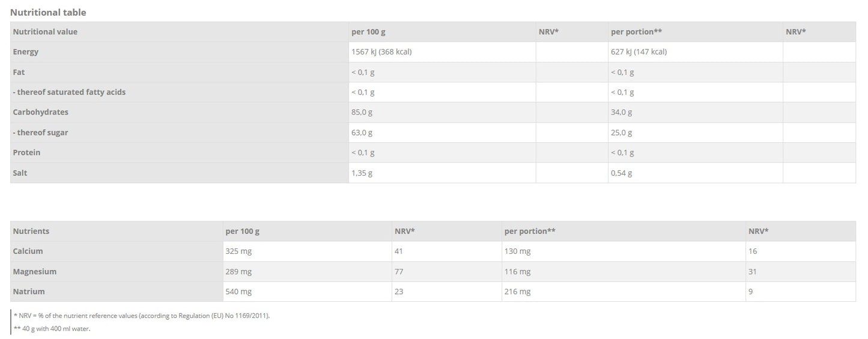Image resolution: width=868 pixels, height=339 pixels.
Task: Click the Carbohydrates row label
Action: tap(41, 112)
